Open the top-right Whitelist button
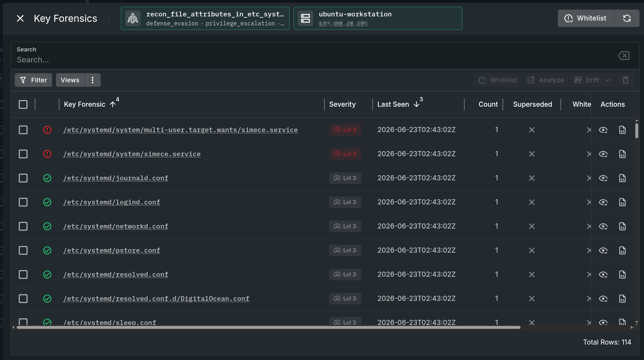The image size is (644, 360). click(x=586, y=18)
